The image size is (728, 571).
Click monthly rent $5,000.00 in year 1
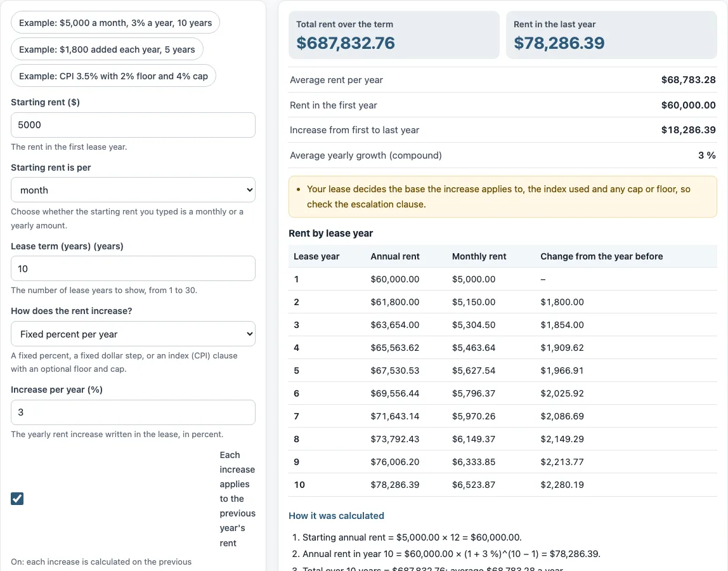click(474, 279)
